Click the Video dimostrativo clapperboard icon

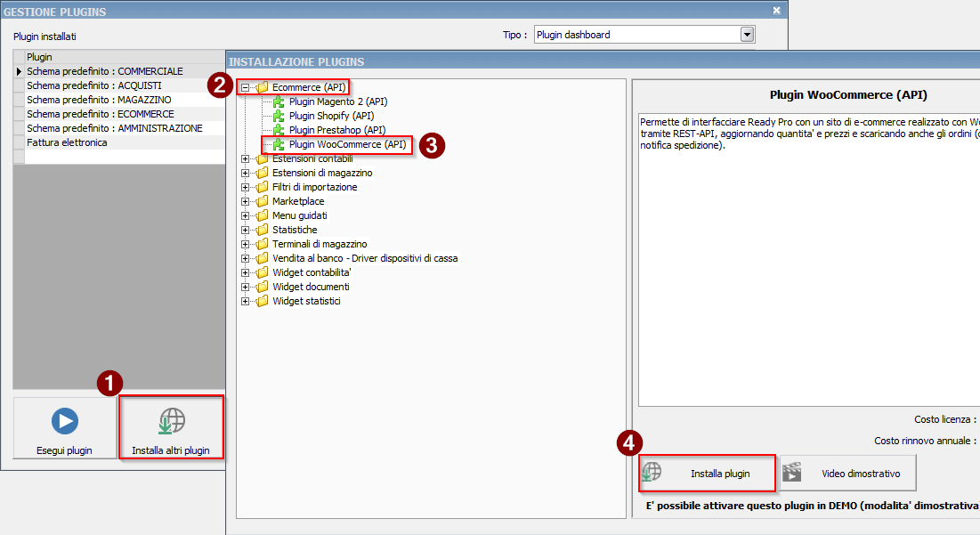[x=790, y=474]
